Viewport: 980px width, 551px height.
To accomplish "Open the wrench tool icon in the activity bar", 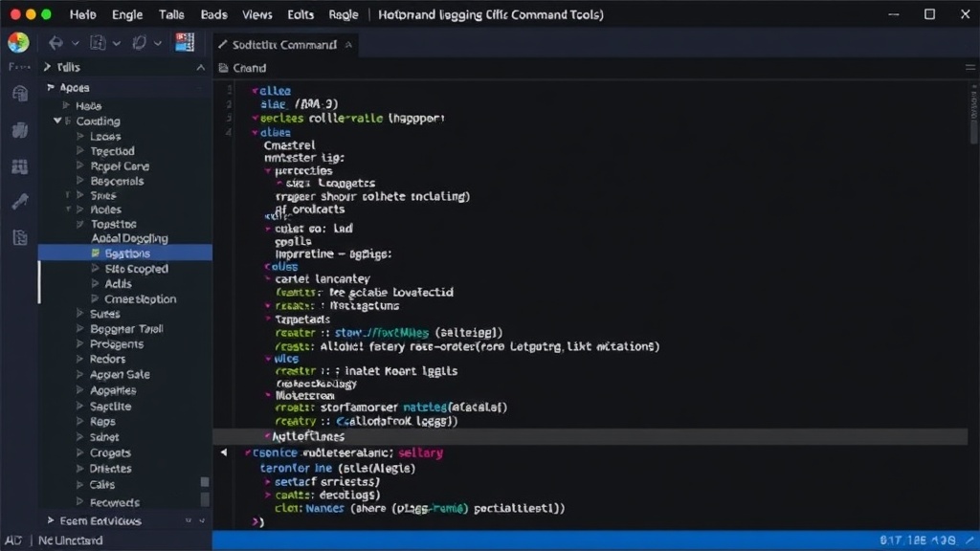I will (20, 201).
